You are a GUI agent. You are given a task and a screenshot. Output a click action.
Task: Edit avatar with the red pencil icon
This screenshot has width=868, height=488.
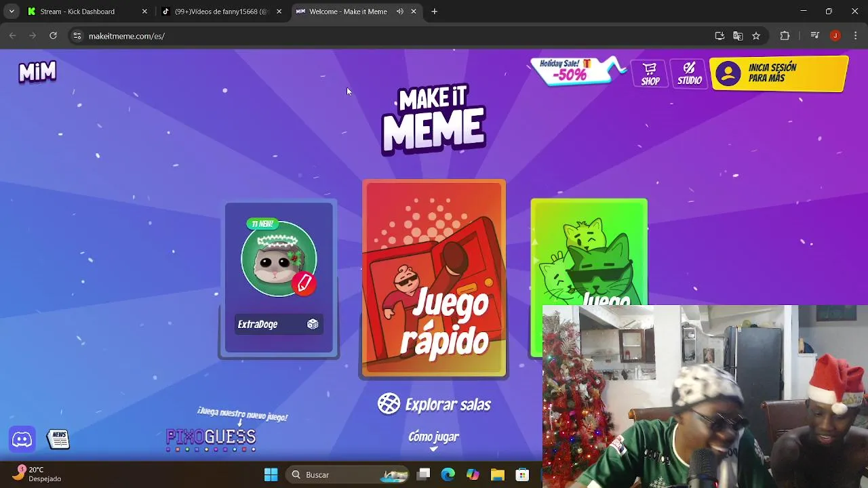click(x=304, y=283)
